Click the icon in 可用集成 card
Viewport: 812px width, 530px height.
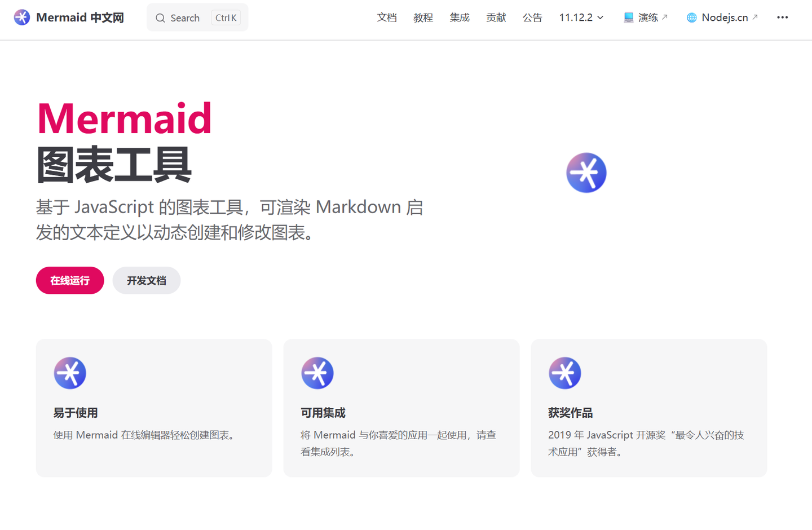pos(317,373)
